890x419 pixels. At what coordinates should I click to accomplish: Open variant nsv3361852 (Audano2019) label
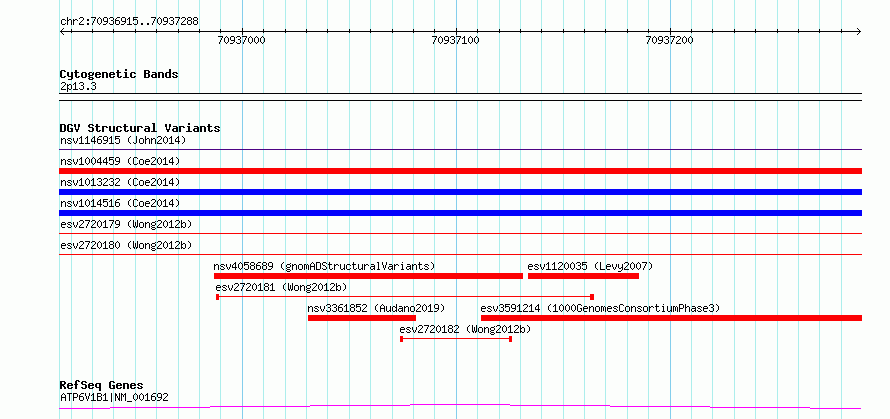coord(376,308)
